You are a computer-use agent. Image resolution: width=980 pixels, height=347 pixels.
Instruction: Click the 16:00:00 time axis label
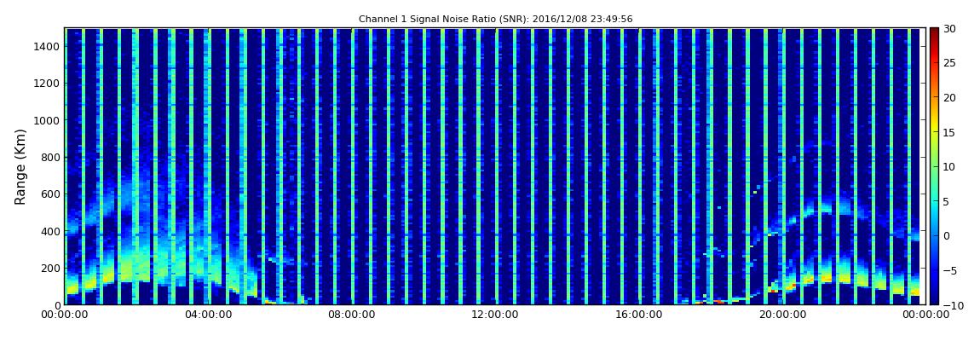(x=639, y=315)
